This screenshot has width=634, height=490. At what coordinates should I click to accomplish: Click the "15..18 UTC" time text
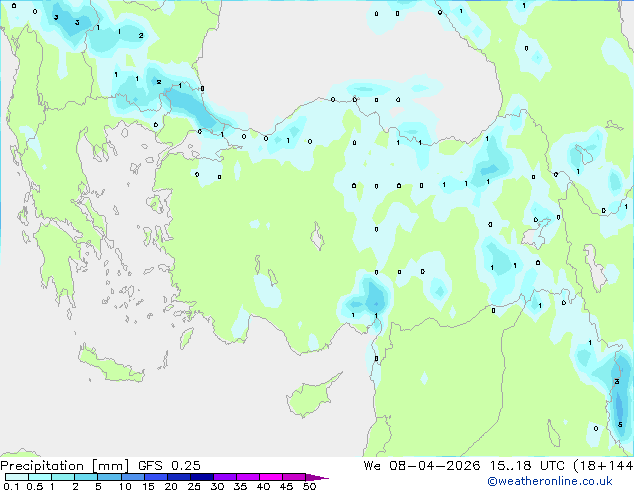coord(527,466)
